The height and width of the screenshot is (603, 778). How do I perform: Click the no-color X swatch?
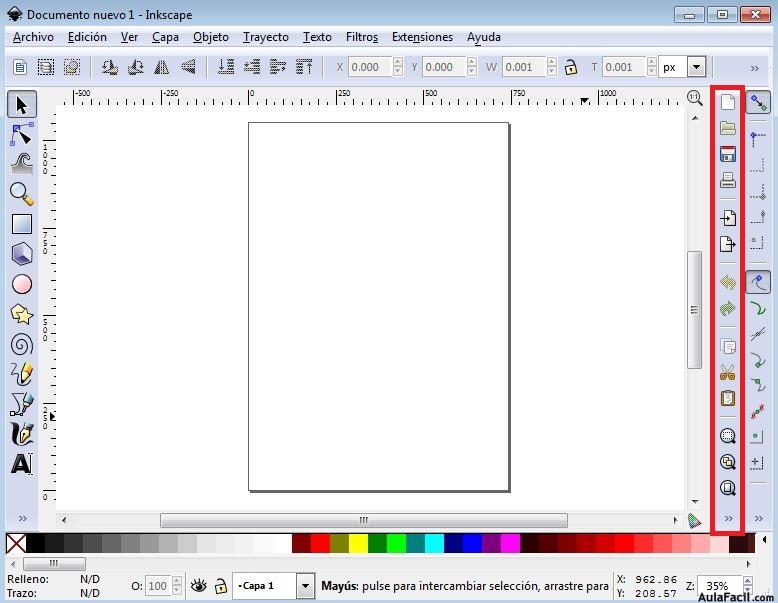coord(16,543)
